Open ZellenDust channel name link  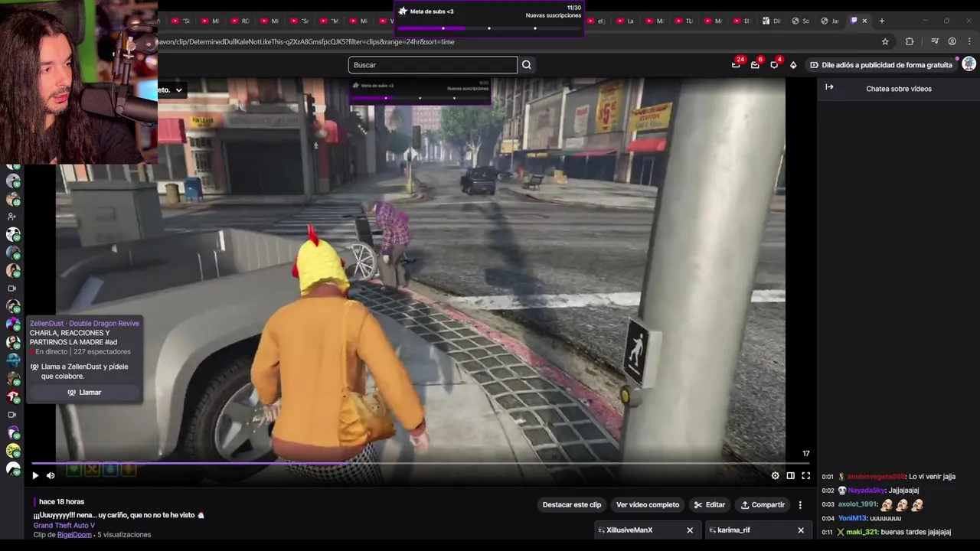point(49,324)
